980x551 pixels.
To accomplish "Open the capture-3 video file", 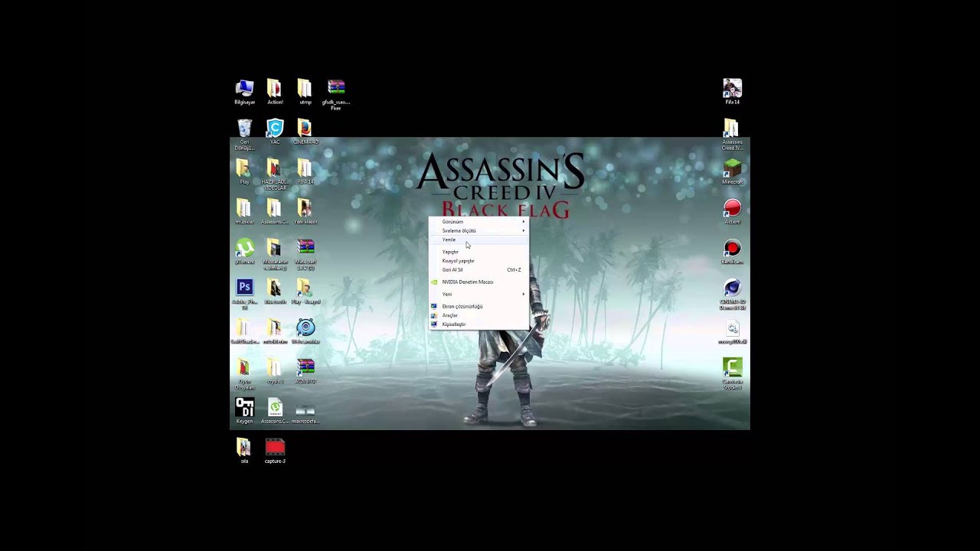I will point(275,450).
